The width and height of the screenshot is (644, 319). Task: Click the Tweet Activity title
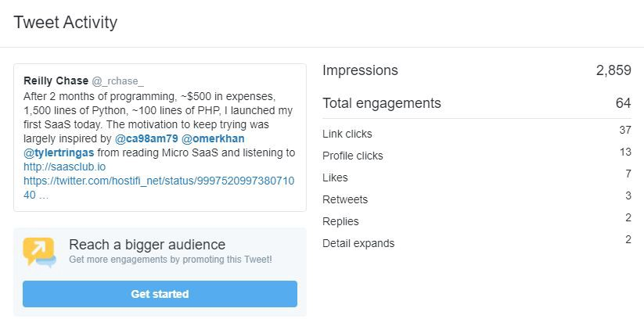coord(66,23)
